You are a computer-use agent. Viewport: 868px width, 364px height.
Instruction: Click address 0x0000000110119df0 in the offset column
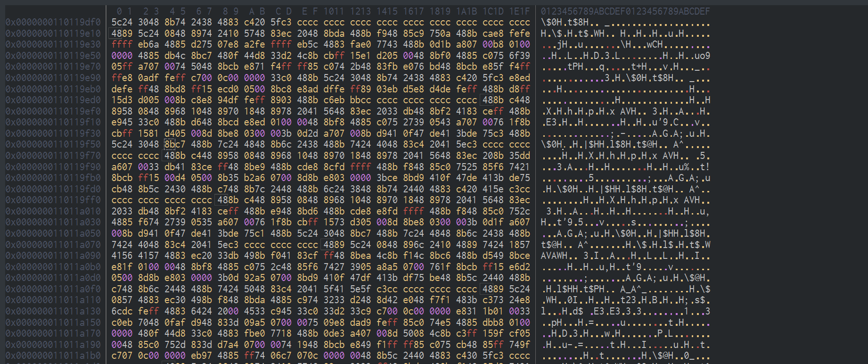pos(53,22)
